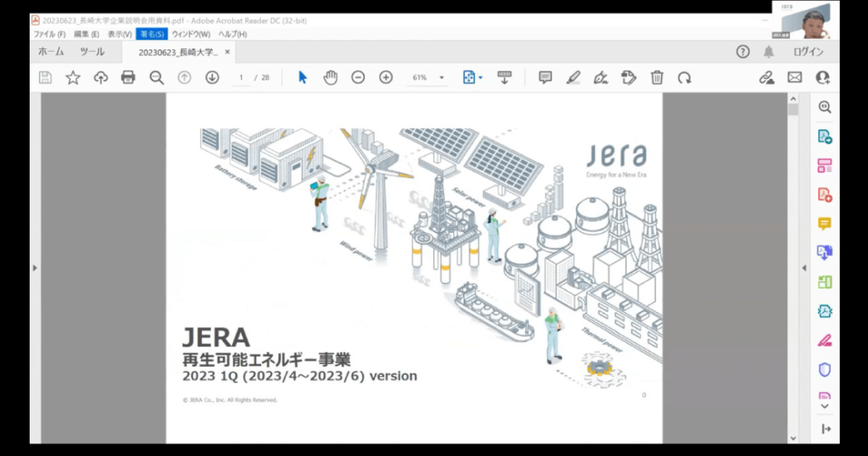Click the search zoom tool in right pane
This screenshot has width=868, height=456.
(825, 107)
